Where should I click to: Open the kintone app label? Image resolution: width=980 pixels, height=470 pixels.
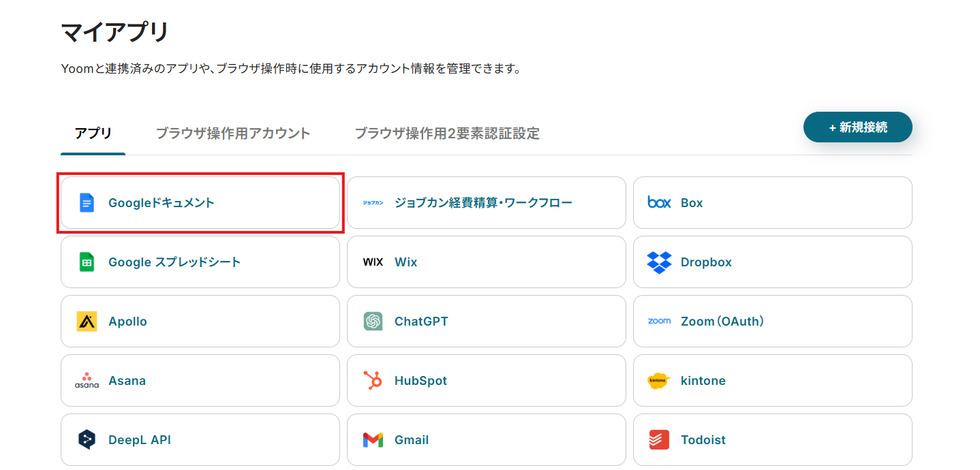point(703,381)
